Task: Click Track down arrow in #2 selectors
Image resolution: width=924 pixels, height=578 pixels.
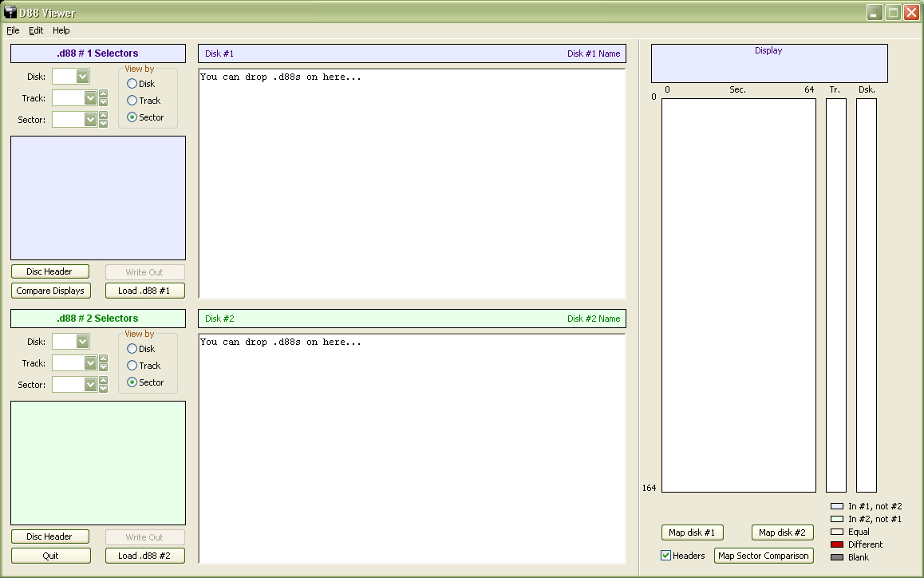Action: pos(103,367)
